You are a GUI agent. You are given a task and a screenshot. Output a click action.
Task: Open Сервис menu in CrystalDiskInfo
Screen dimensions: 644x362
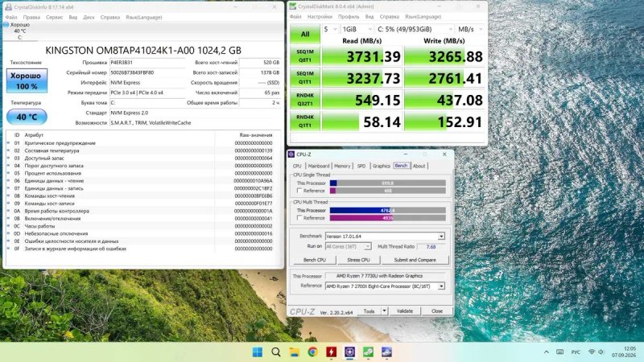(54, 17)
